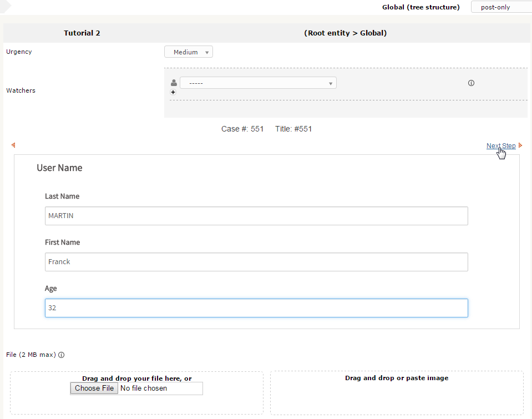This screenshot has height=419, width=532.
Task: Click the User Name form heading
Action: tap(59, 168)
